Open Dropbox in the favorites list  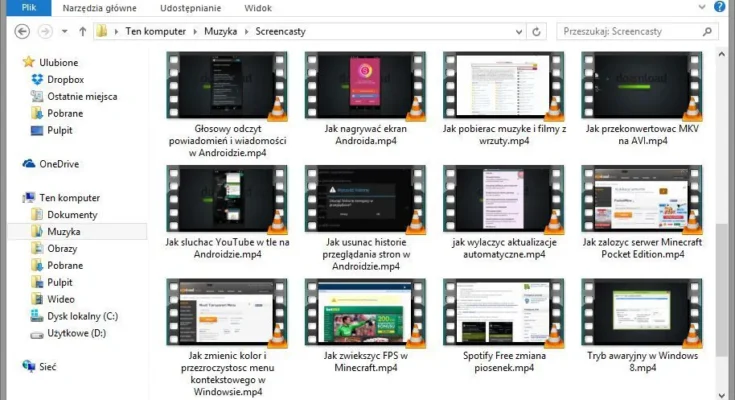coord(65,80)
